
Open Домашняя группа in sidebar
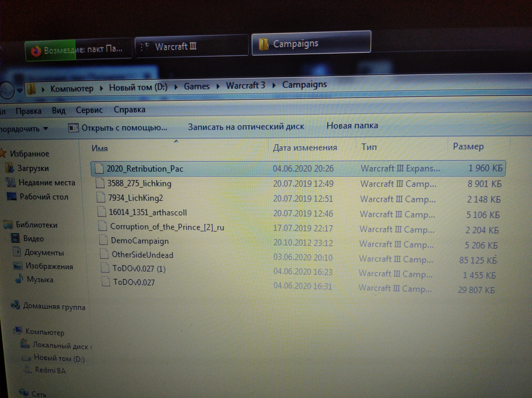click(54, 307)
